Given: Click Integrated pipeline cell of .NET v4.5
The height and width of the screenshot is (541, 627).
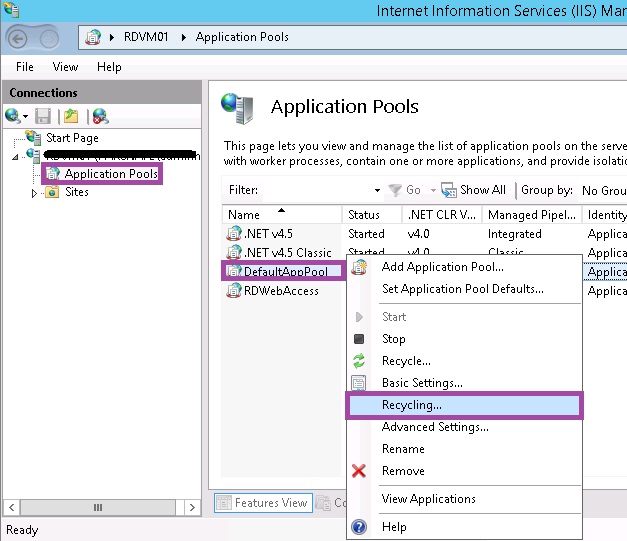Looking at the screenshot, I should [515, 234].
